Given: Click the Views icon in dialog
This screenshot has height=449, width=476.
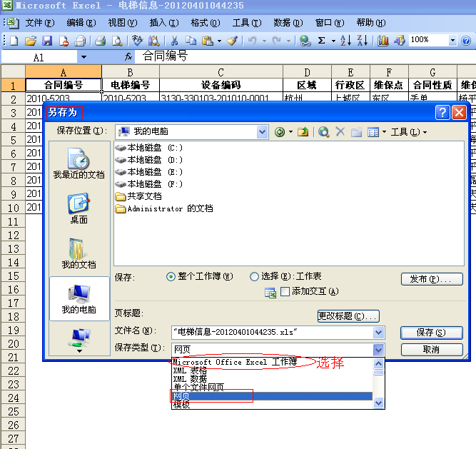Looking at the screenshot, I should (373, 132).
